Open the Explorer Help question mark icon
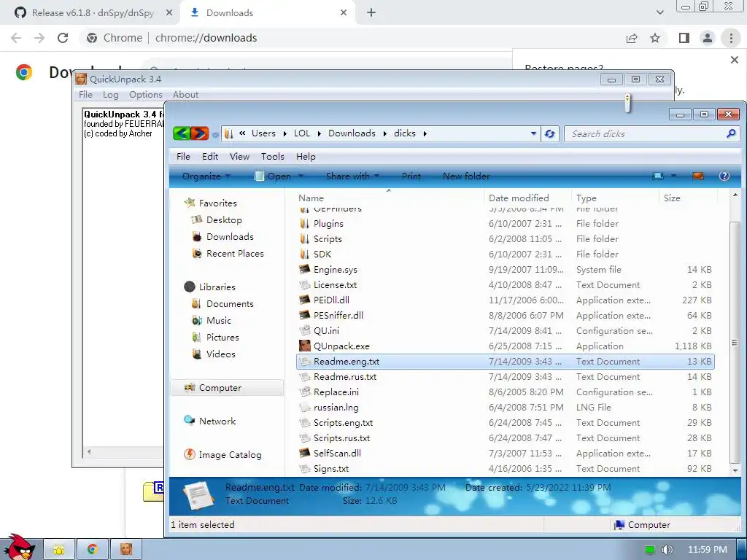 click(724, 176)
